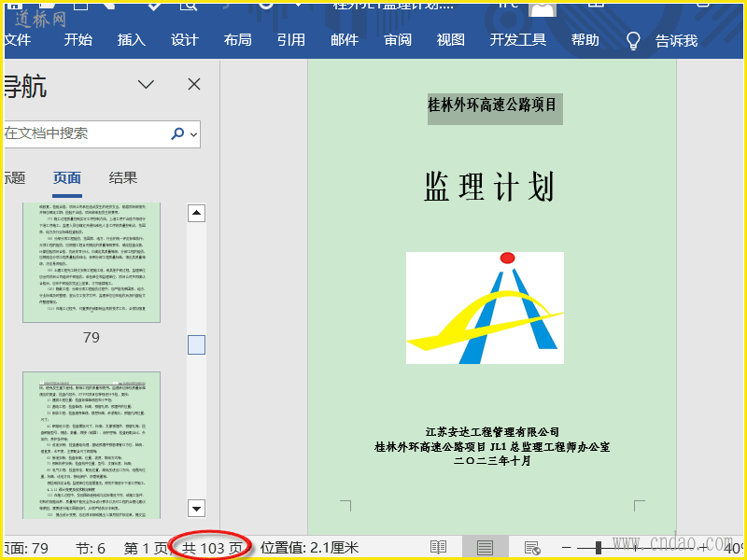Open the 邮件 ribbon tab
Image resolution: width=747 pixels, height=560 pixels.
point(345,40)
